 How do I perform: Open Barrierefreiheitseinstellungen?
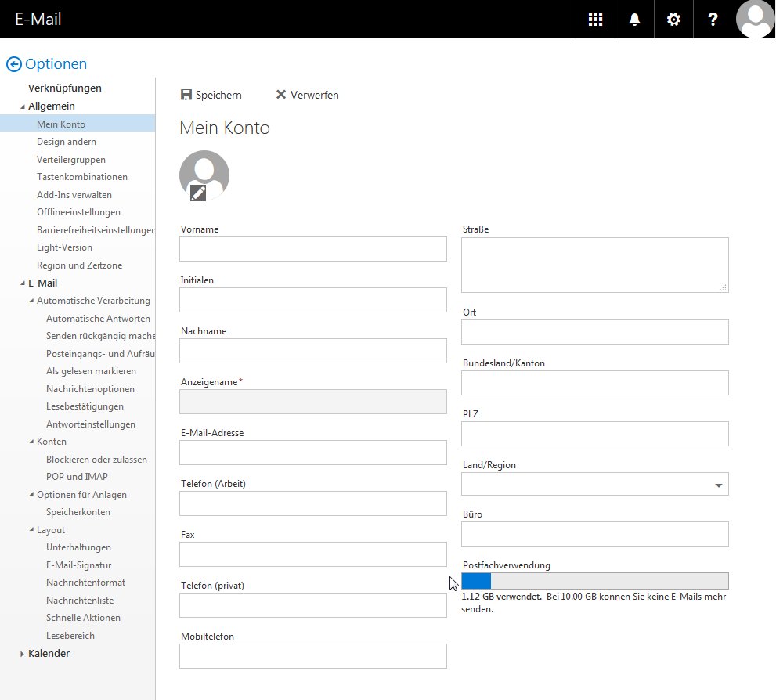click(96, 229)
